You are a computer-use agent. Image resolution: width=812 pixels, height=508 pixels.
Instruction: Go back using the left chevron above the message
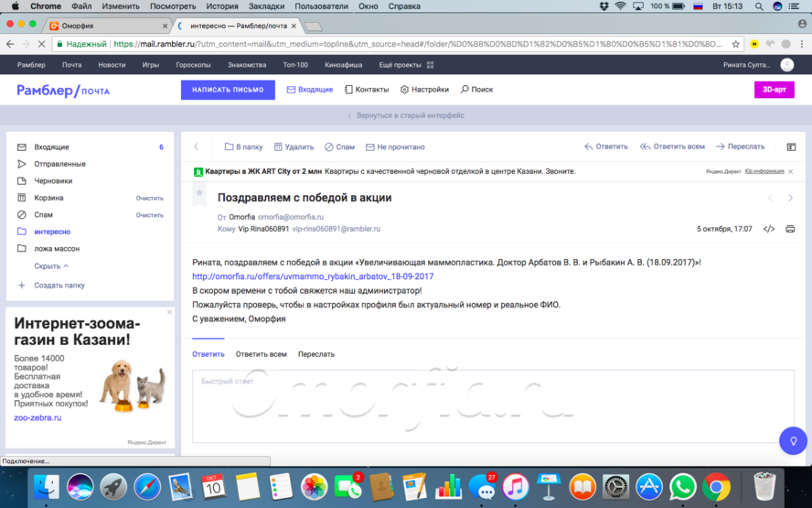(x=197, y=146)
